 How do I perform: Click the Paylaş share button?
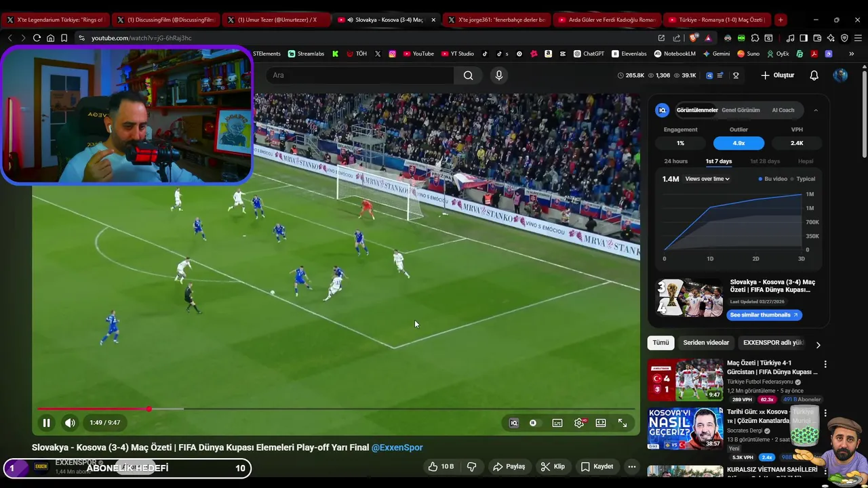(x=509, y=466)
